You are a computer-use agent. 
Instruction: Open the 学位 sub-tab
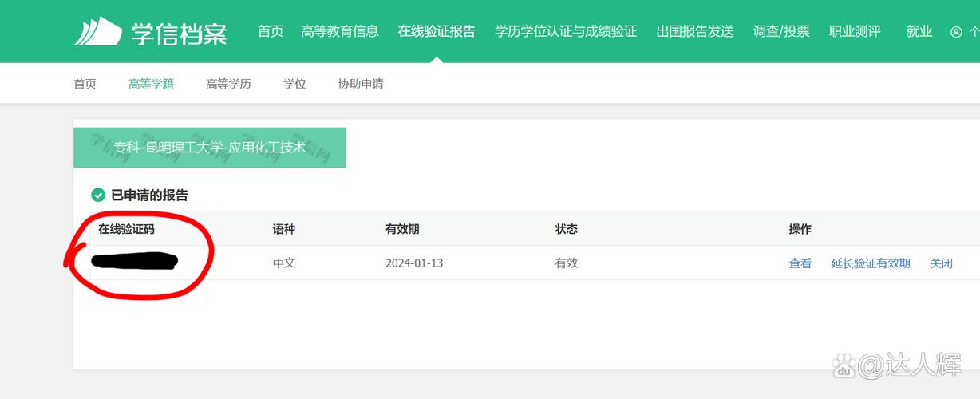[294, 84]
